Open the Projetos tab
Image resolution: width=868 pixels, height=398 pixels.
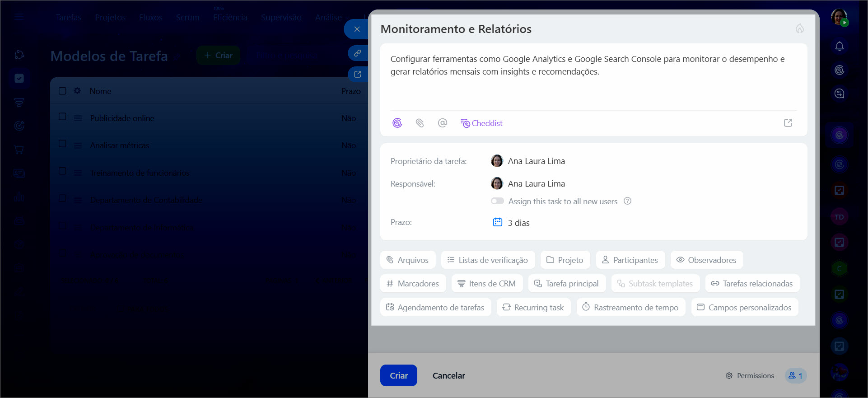[110, 18]
